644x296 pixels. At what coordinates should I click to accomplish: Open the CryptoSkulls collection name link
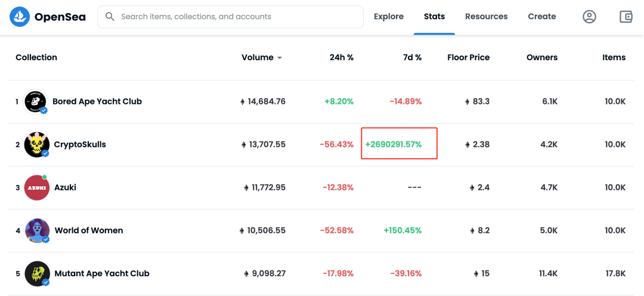(80, 144)
